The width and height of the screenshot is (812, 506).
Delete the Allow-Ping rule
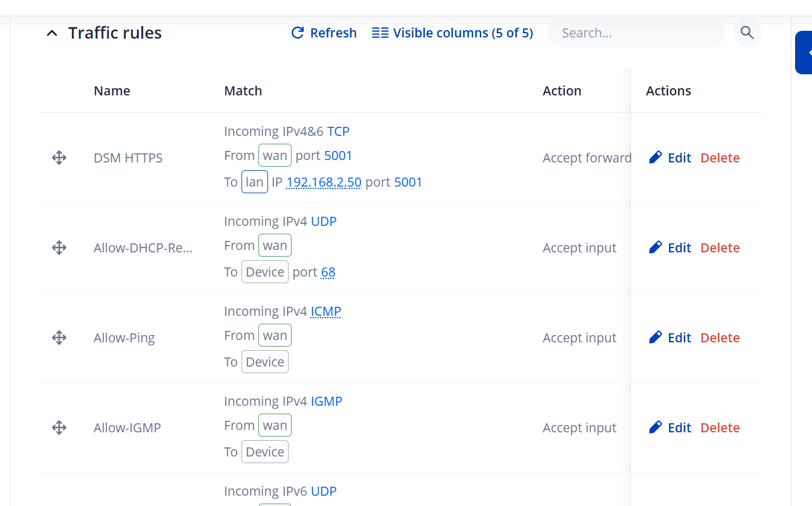[x=720, y=338]
